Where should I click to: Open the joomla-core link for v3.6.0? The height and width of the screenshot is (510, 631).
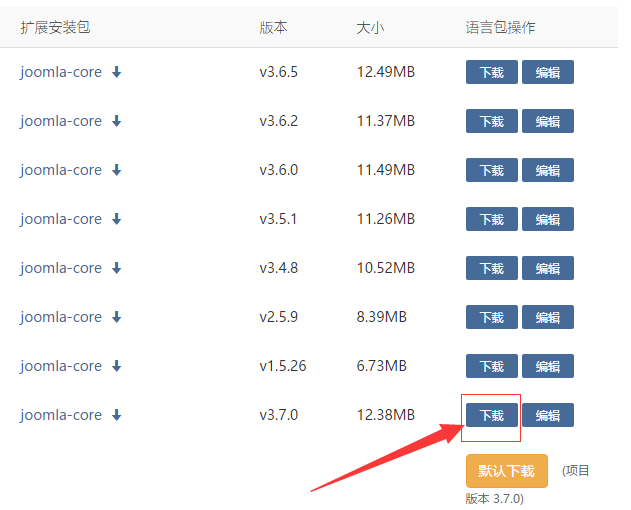pos(61,170)
